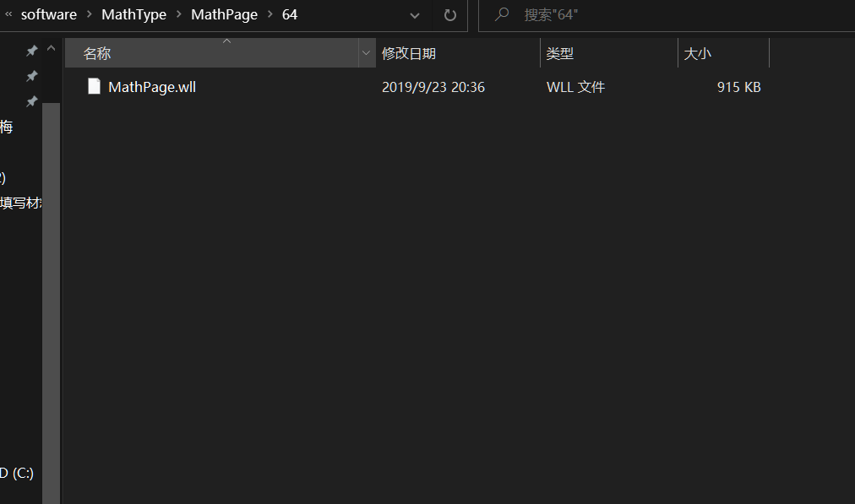Open the MathPage folder from the breadcrumb

click(224, 14)
